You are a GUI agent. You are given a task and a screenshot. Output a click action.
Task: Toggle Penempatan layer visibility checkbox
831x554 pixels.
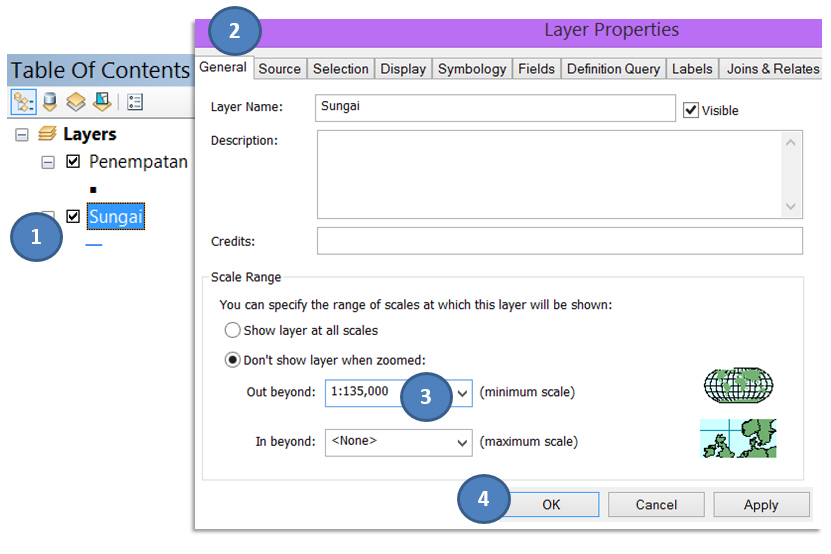point(72,162)
